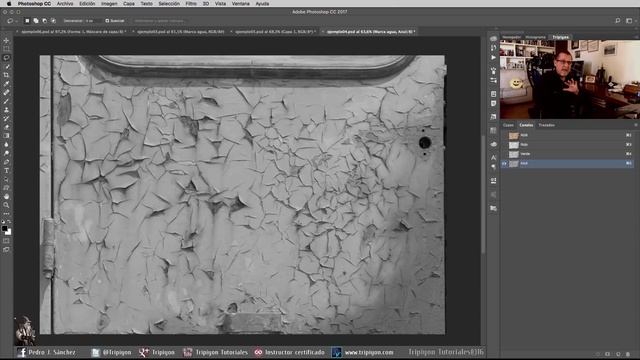The height and width of the screenshot is (360, 640).
Task: Select the Eraser tool
Action: (x=6, y=127)
